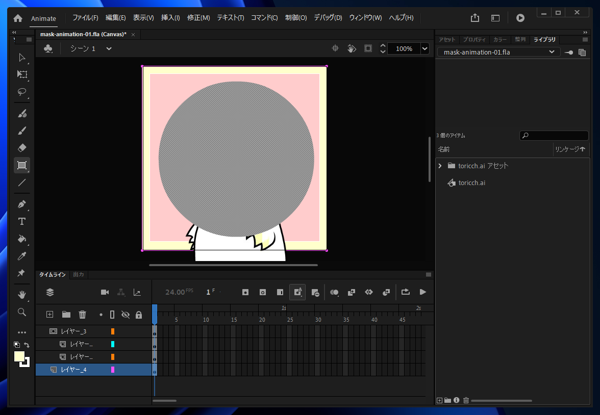This screenshot has width=600, height=415.
Task: Select the Text tool
Action: 22,221
